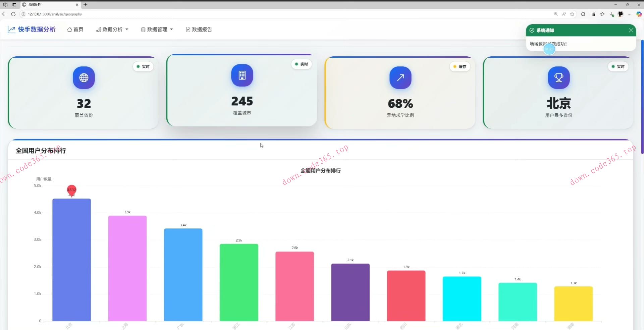The image size is (644, 330).
Task: Click the arrow icon on 异地求学比例 card
Action: click(x=400, y=77)
